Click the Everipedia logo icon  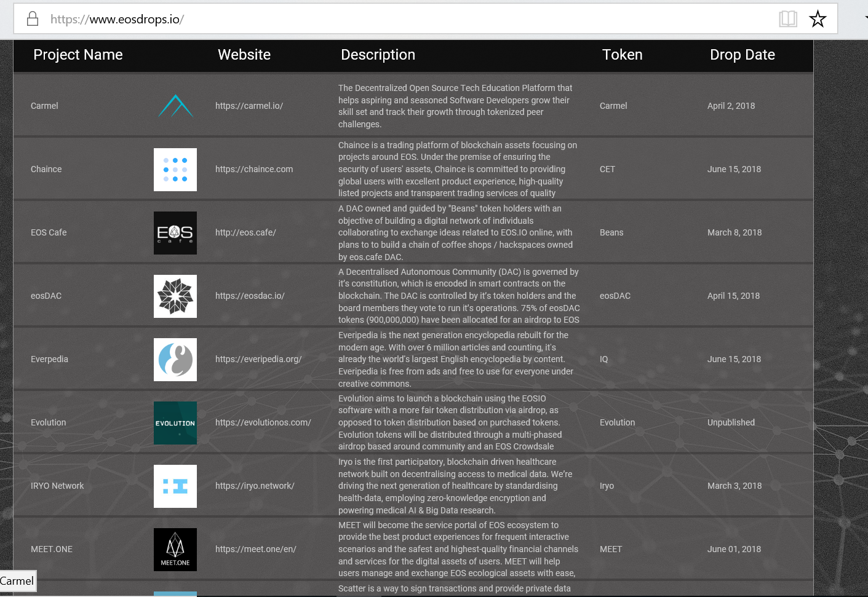pyautogui.click(x=175, y=360)
